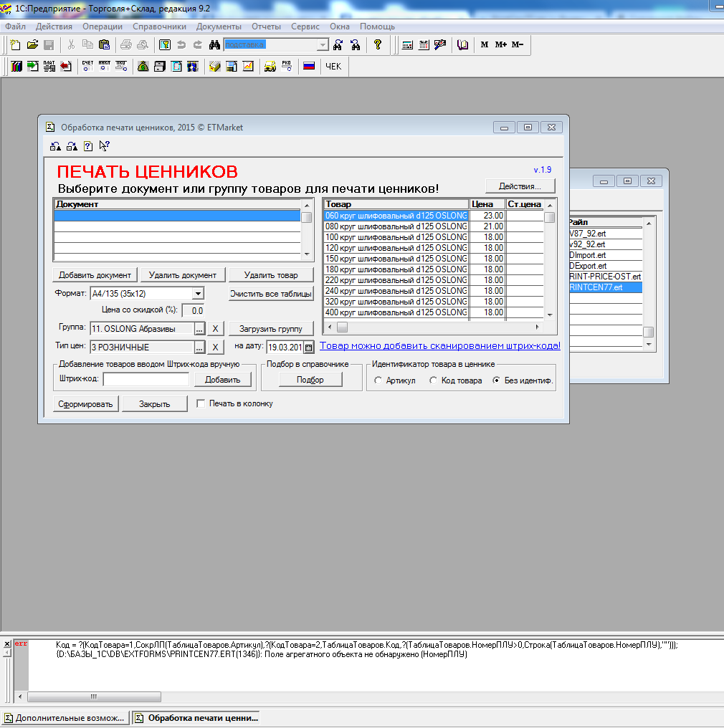The height and width of the screenshot is (728, 724).
Task: Click the barcode scanning hint link
Action: click(x=440, y=345)
